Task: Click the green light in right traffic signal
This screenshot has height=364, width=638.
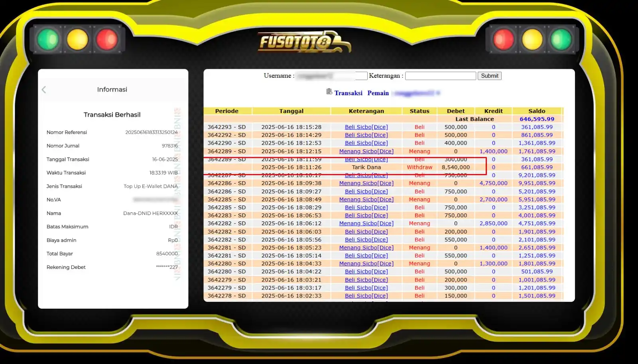Action: (561, 39)
